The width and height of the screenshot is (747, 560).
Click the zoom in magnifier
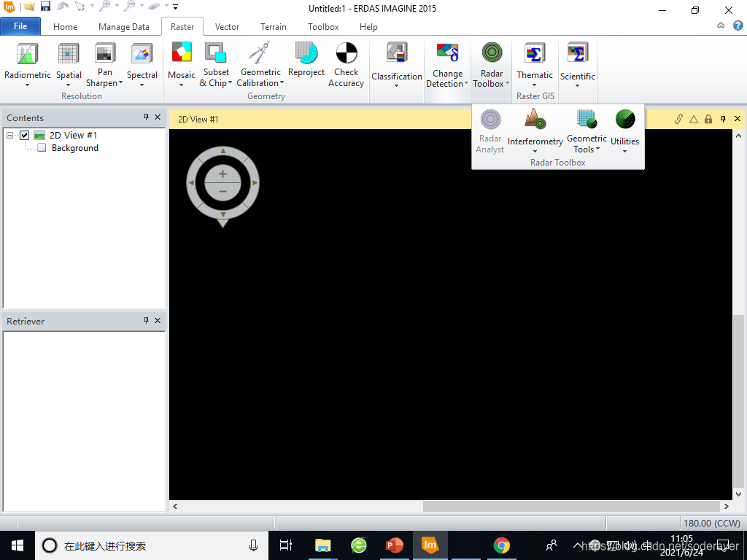[x=104, y=7]
